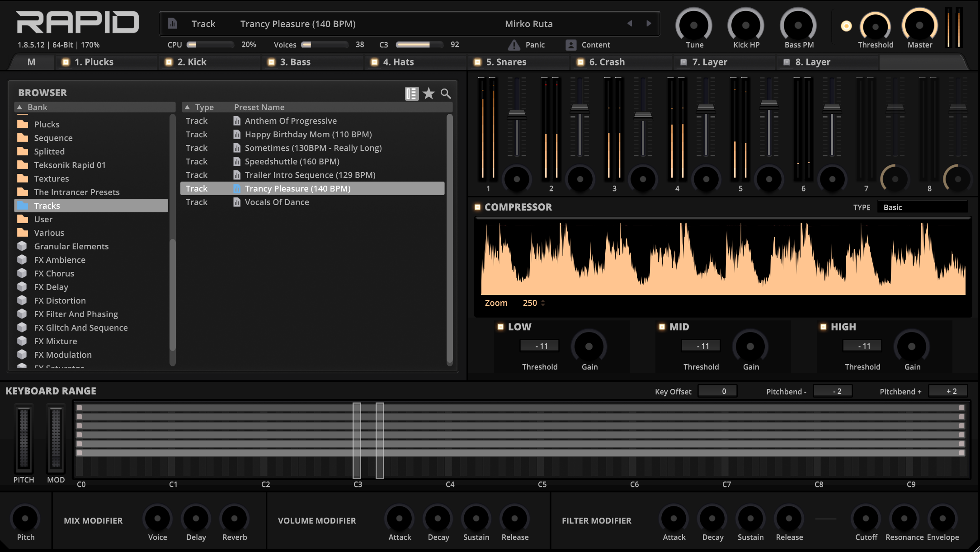Click the Master volume knob
980x552 pixels.
919,25
